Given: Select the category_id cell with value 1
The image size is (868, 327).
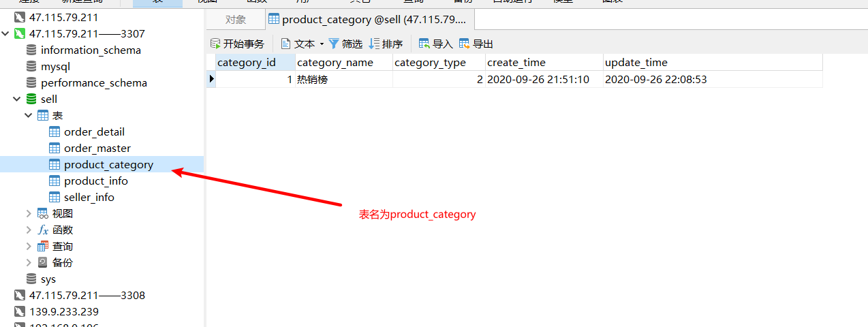Looking at the screenshot, I should (x=255, y=79).
